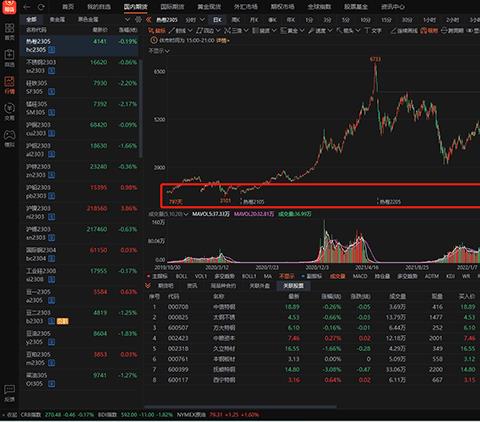The height and width of the screenshot is (422, 480).
Task: Select the 连续画线 continuous line tool
Action: point(404,31)
